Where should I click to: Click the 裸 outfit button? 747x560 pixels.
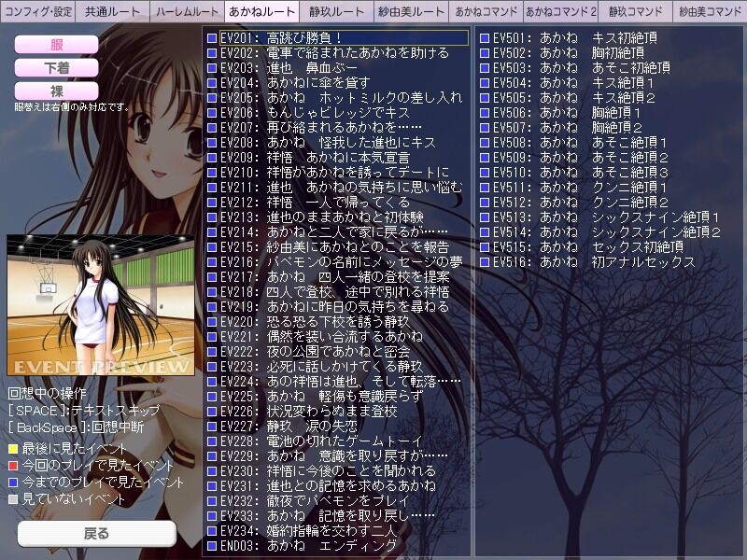click(x=57, y=91)
